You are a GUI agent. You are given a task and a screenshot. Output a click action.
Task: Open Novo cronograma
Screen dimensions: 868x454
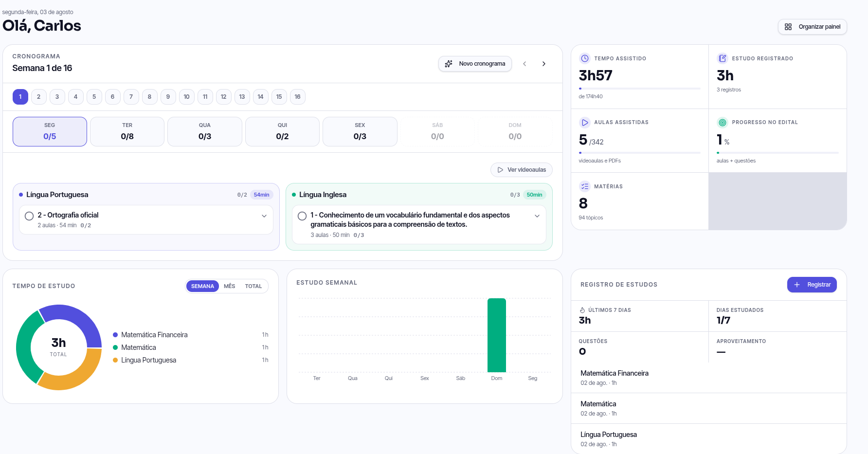tap(475, 64)
